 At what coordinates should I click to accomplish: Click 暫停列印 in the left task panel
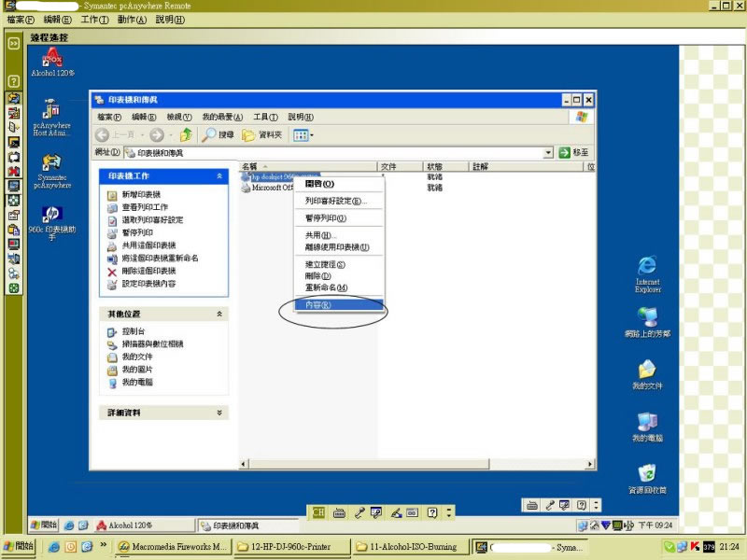[137, 232]
